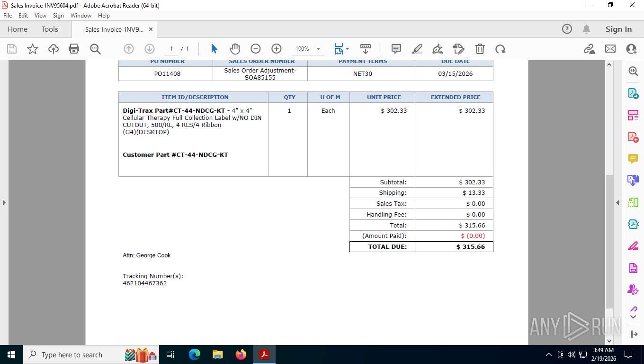Switch to the Tools tab
The width and height of the screenshot is (644, 364).
point(50,29)
